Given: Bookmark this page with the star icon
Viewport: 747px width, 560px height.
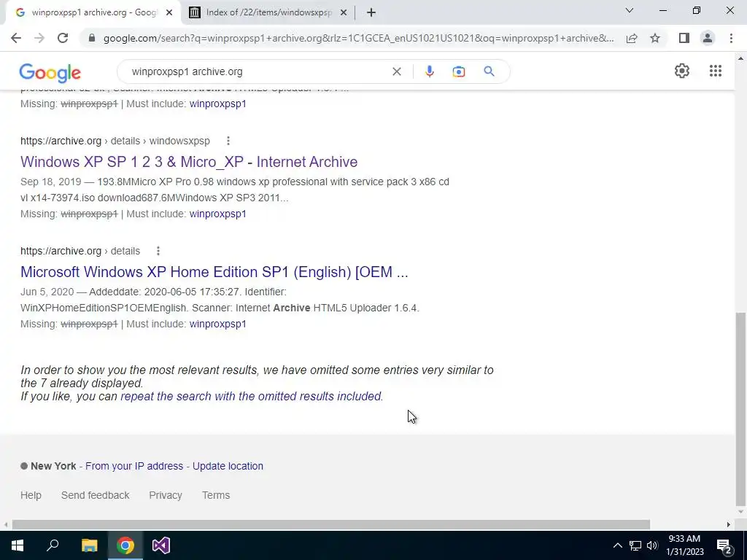Looking at the screenshot, I should (x=655, y=38).
